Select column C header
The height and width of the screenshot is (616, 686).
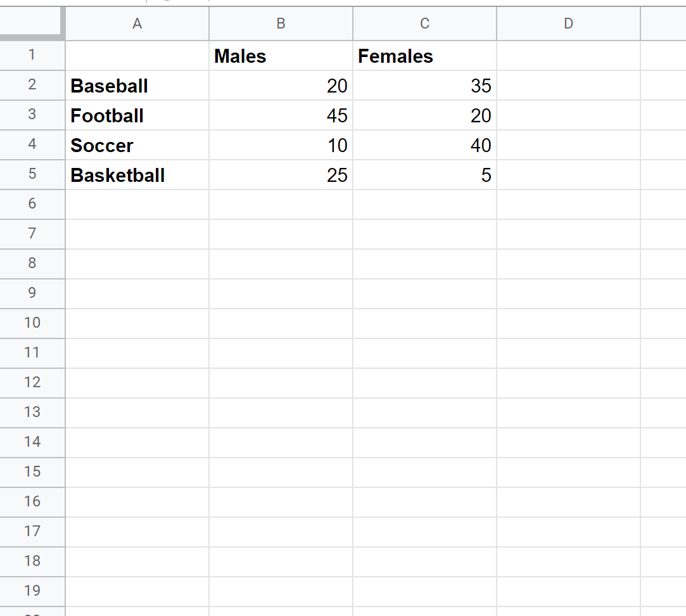(x=424, y=24)
